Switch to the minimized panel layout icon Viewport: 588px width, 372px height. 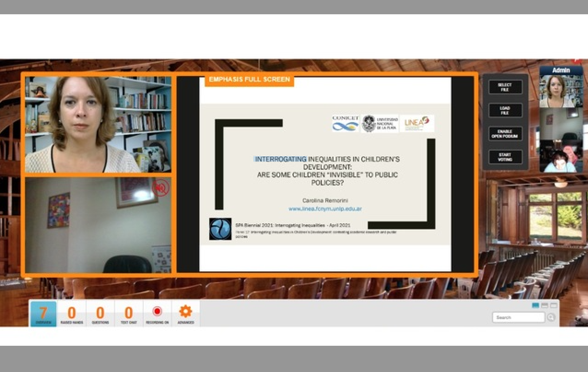coord(554,305)
